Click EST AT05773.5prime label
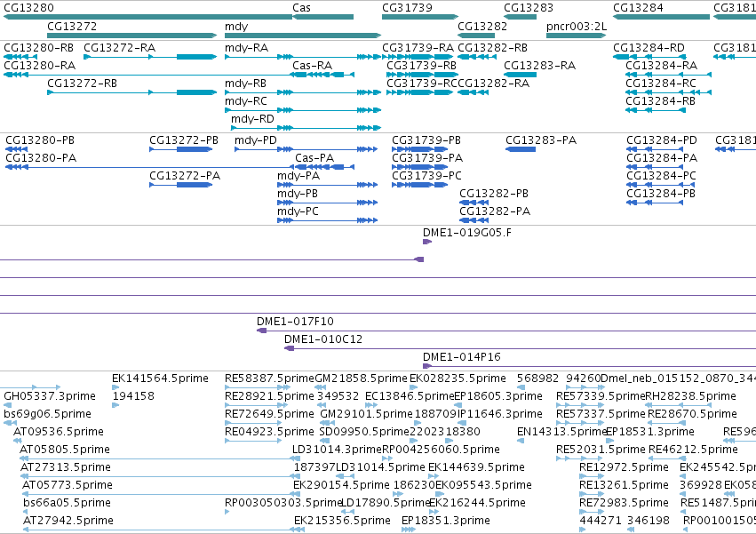 [68, 485]
